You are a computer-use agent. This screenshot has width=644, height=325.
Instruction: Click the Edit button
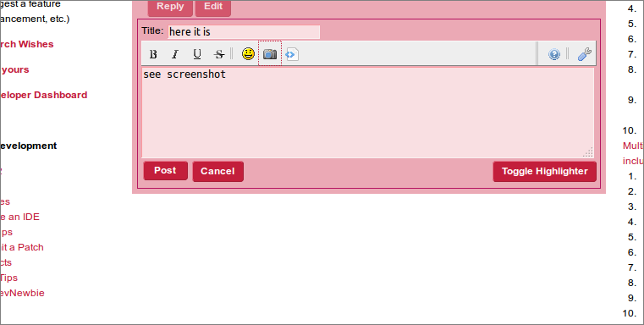(x=213, y=7)
